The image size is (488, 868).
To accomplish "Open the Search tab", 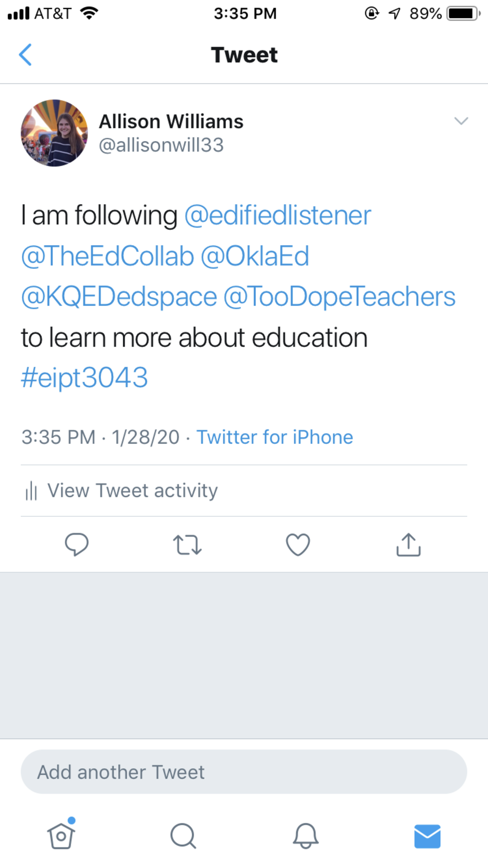I will click(183, 836).
